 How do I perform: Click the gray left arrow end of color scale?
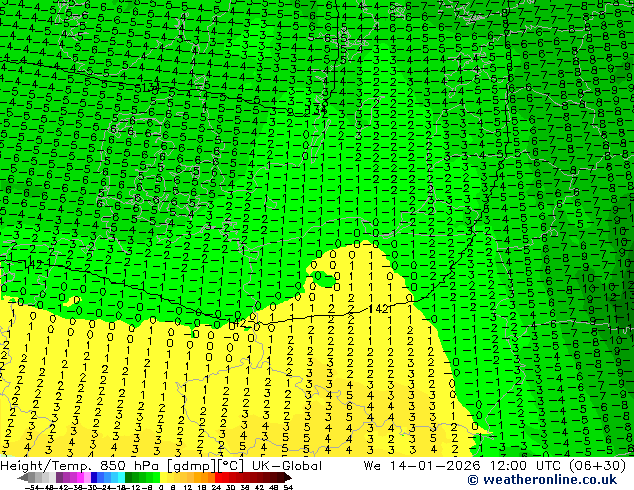23,478
